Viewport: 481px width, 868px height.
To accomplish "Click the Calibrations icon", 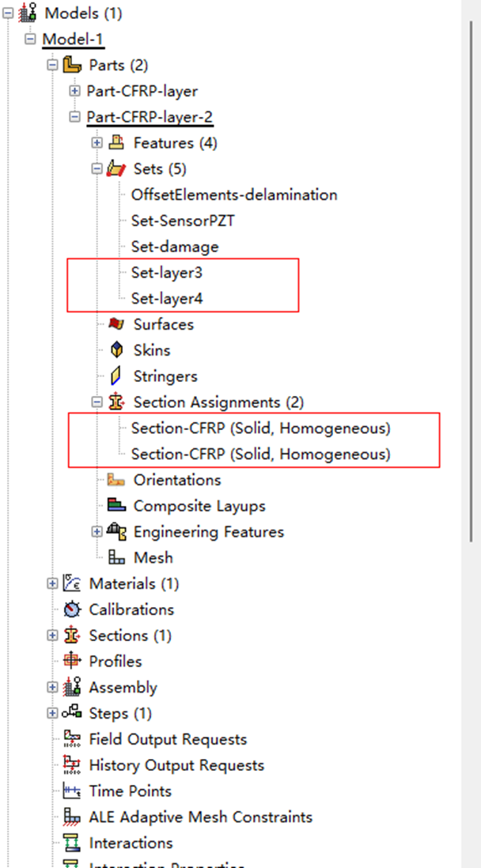I will coord(72,609).
